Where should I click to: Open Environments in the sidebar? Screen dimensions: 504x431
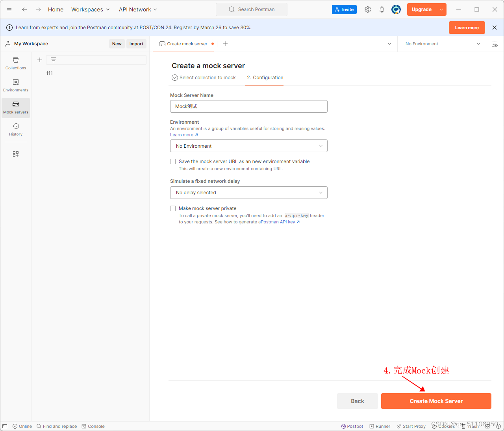click(16, 85)
